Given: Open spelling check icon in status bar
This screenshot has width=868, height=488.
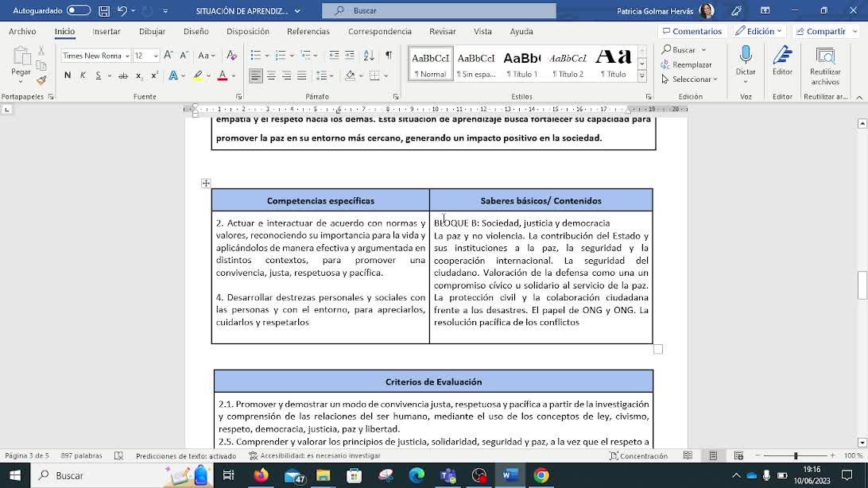Looking at the screenshot, I should point(119,456).
